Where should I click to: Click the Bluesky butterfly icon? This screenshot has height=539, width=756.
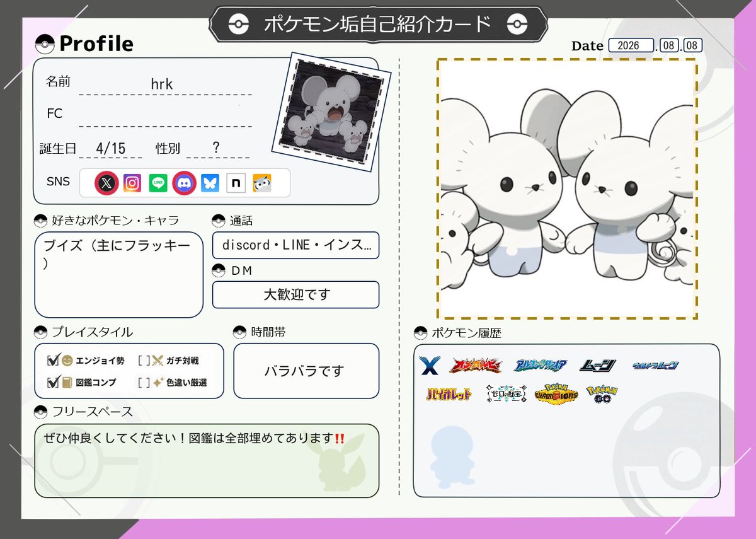click(210, 183)
